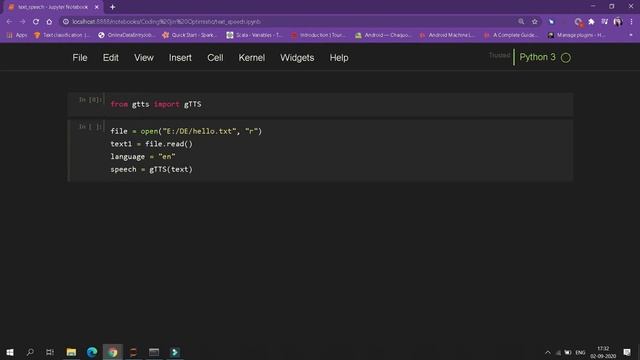The width and height of the screenshot is (640, 360).
Task: Open the Extensions puzzle icon
Action: (x=591, y=22)
